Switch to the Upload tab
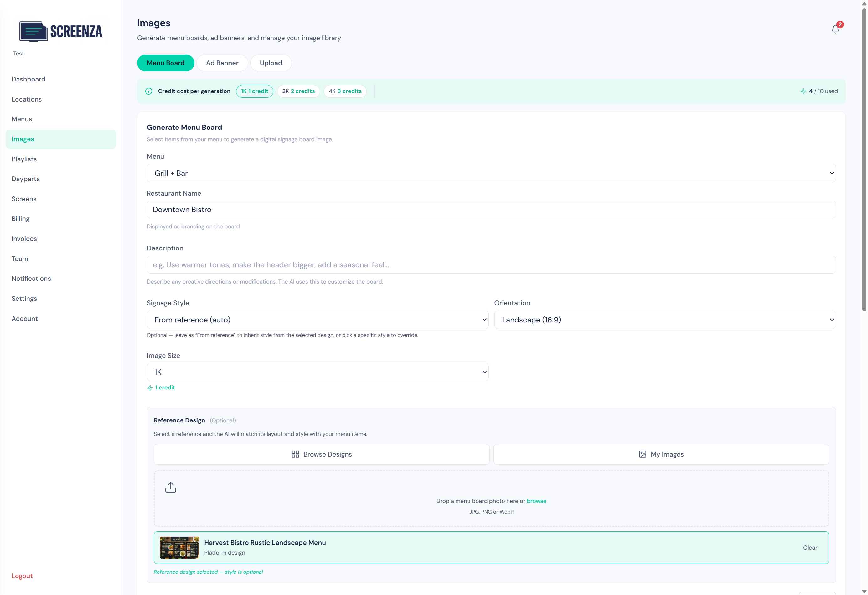The width and height of the screenshot is (868, 595). click(271, 63)
